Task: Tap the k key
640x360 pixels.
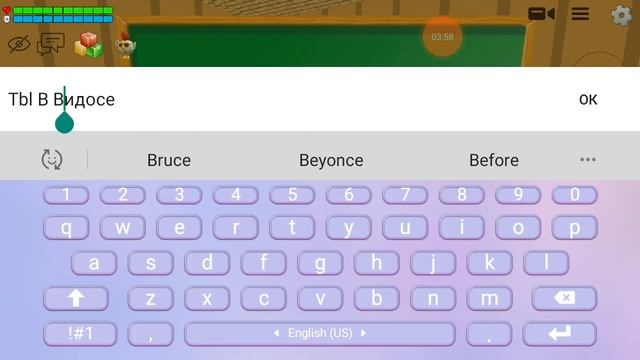Action: [x=489, y=263]
